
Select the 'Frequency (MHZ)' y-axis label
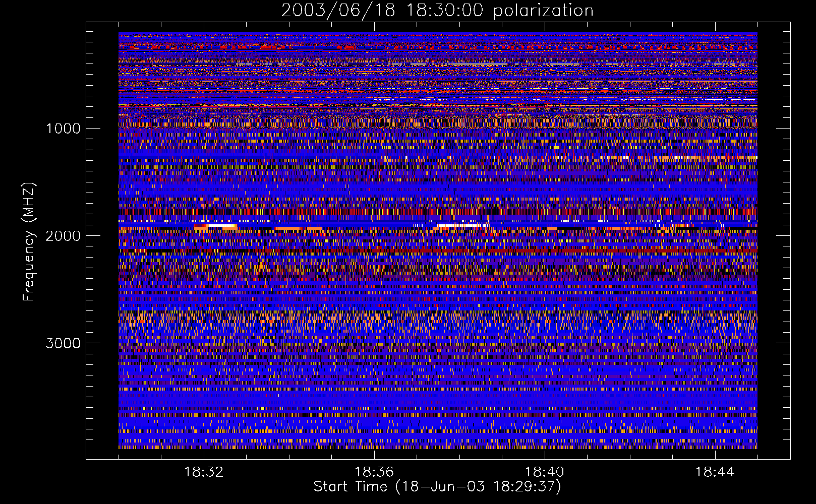[29, 242]
